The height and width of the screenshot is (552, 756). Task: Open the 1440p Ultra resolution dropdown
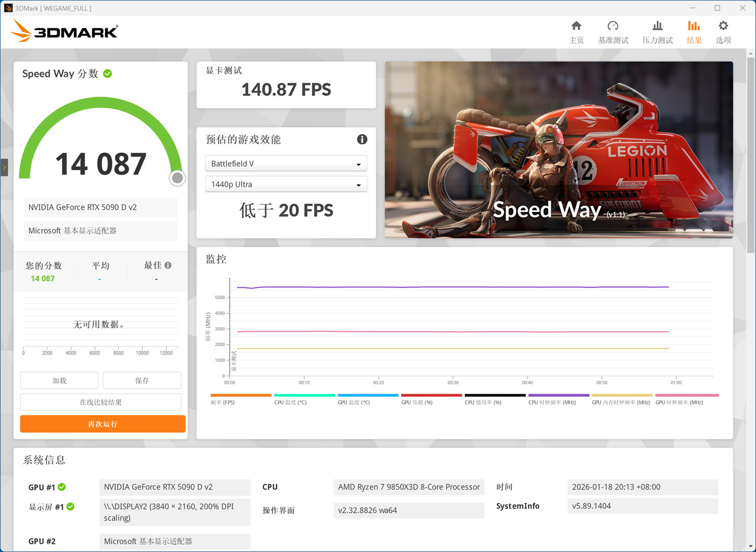pos(286,184)
